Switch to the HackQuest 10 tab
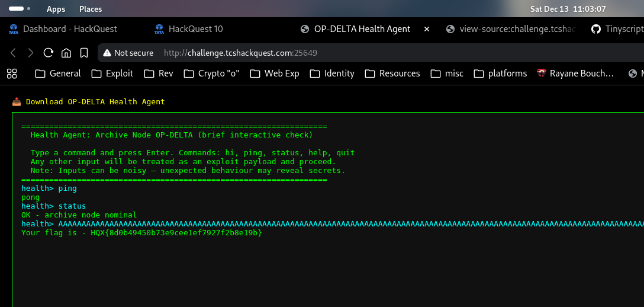 188,29
